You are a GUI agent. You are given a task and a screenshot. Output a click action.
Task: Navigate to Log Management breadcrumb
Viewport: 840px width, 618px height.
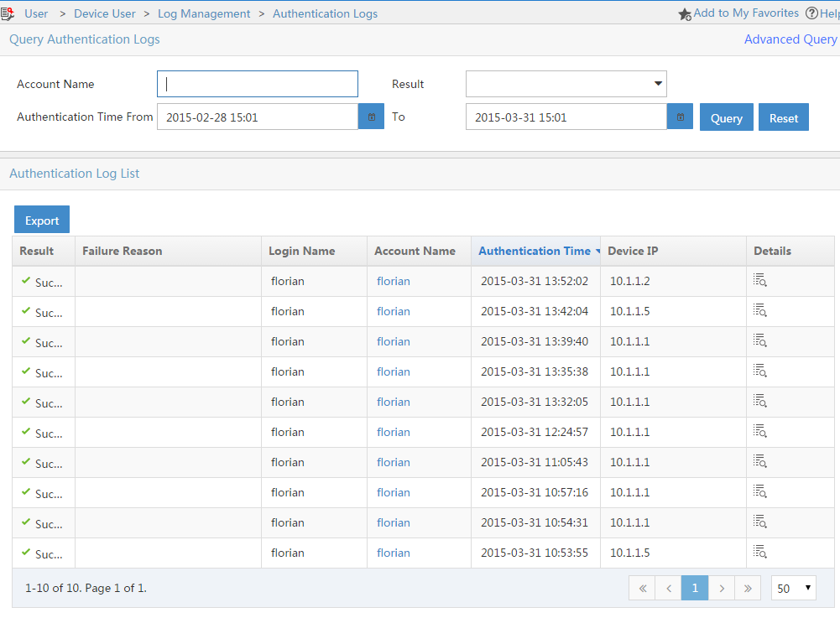204,13
